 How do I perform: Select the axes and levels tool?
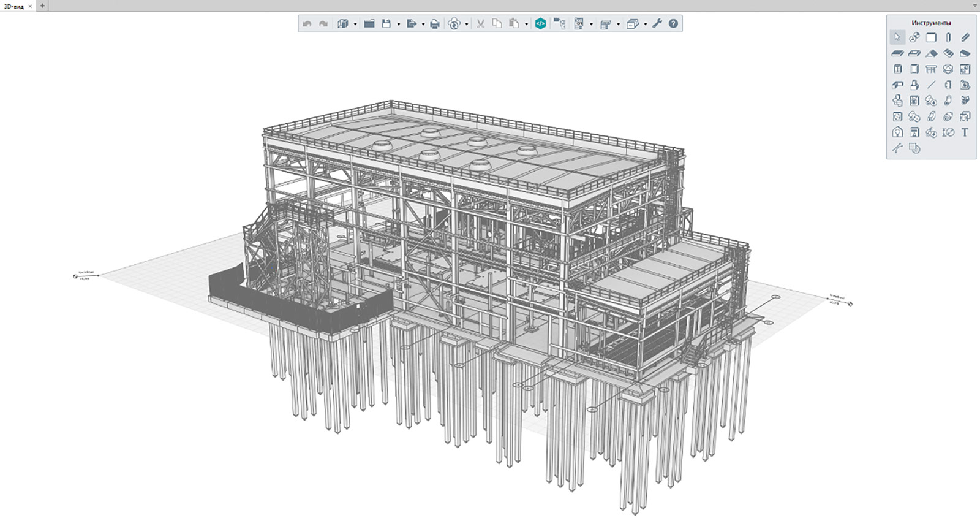pyautogui.click(x=914, y=37)
